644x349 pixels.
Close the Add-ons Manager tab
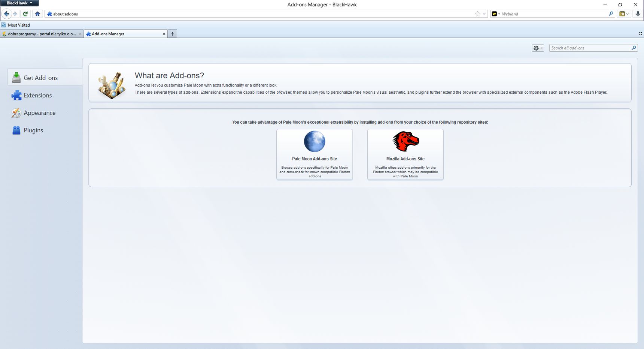point(164,34)
